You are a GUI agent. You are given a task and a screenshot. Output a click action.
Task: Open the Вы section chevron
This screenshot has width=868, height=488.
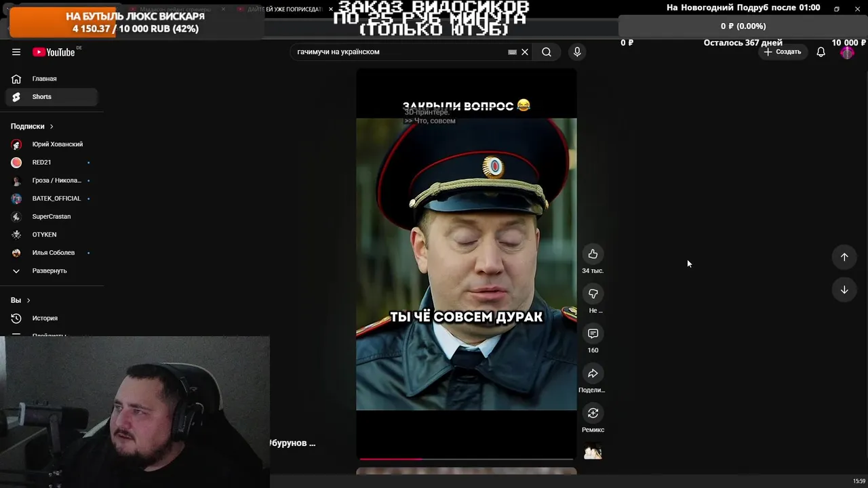pos(28,300)
